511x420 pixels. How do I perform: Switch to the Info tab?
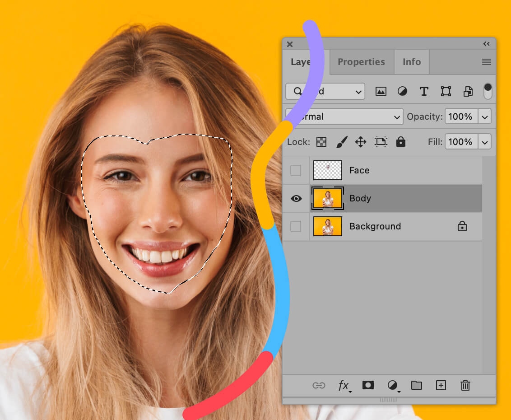point(411,62)
